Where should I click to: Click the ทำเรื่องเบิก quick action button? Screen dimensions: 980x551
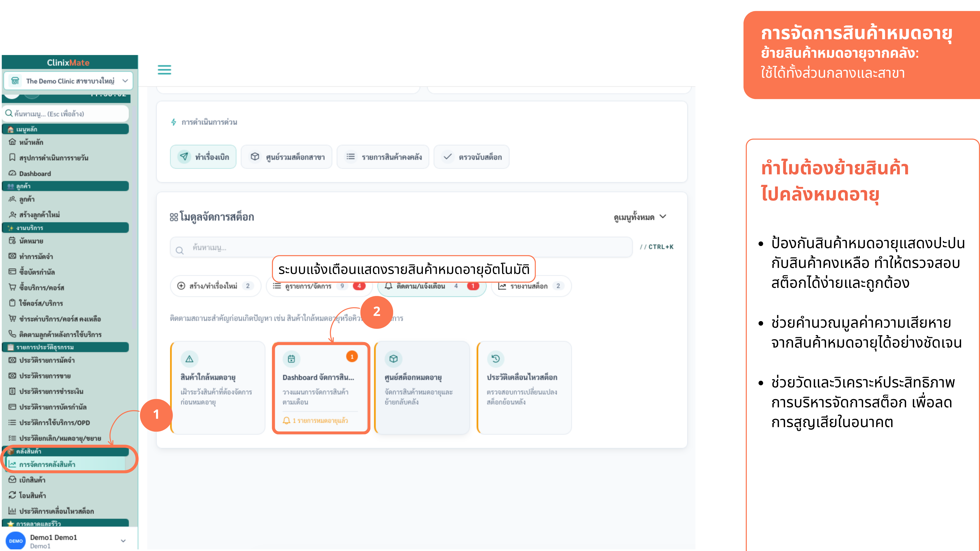click(203, 157)
